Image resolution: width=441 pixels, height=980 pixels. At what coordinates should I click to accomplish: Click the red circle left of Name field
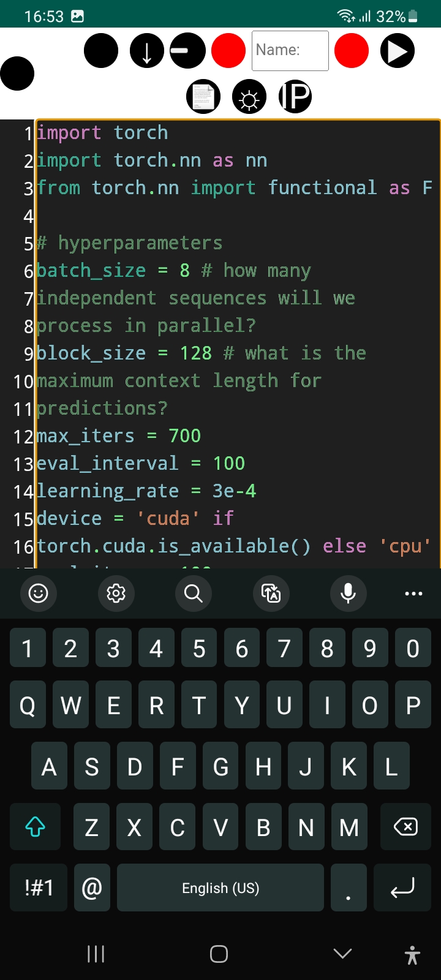(x=228, y=51)
